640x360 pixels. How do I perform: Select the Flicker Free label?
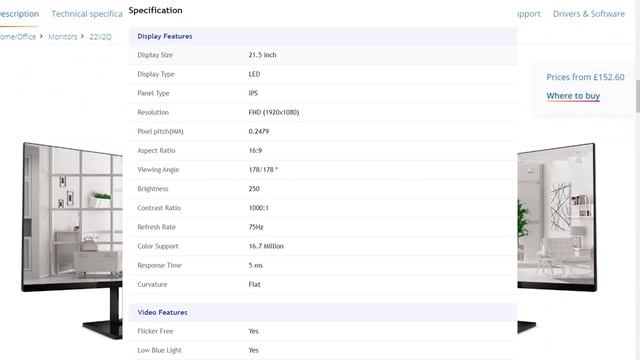coord(156,331)
